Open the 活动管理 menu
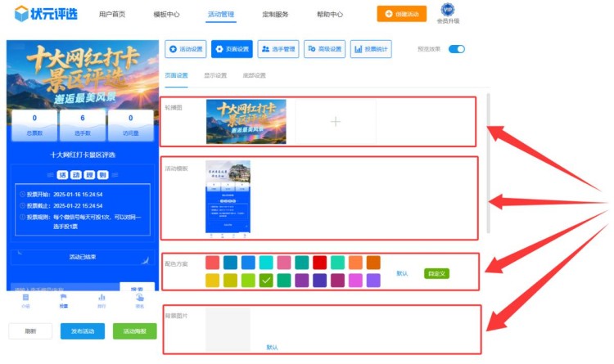Screen dimensions: 614x364 (221, 15)
